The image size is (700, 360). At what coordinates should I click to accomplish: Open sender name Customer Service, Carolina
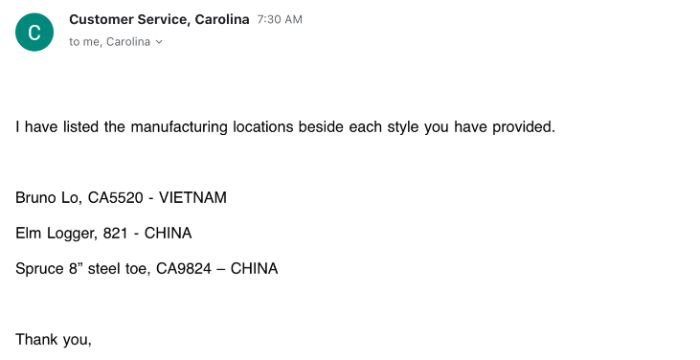159,20
